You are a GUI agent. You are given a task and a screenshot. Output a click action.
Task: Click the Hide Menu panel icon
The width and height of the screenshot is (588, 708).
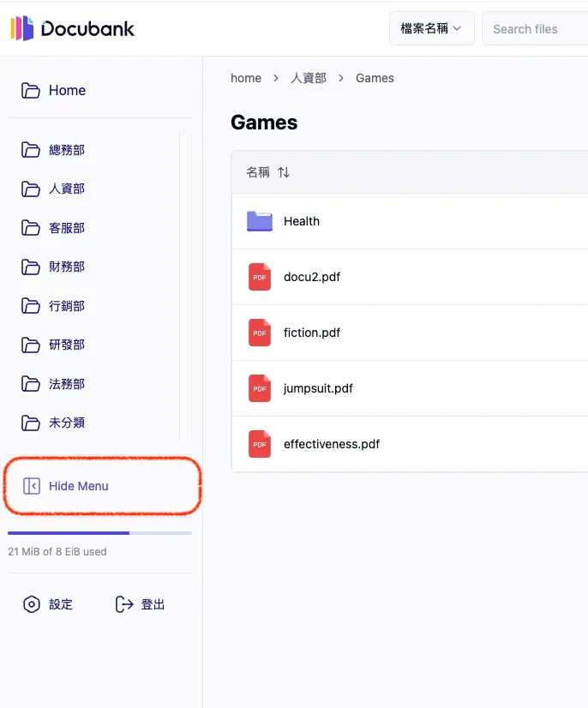32,486
